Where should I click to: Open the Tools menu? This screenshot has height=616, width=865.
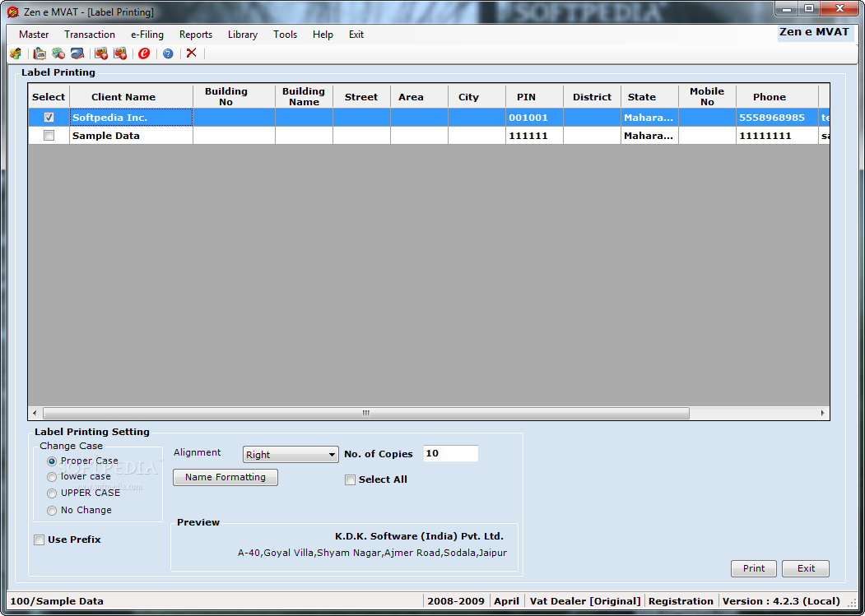click(x=286, y=35)
